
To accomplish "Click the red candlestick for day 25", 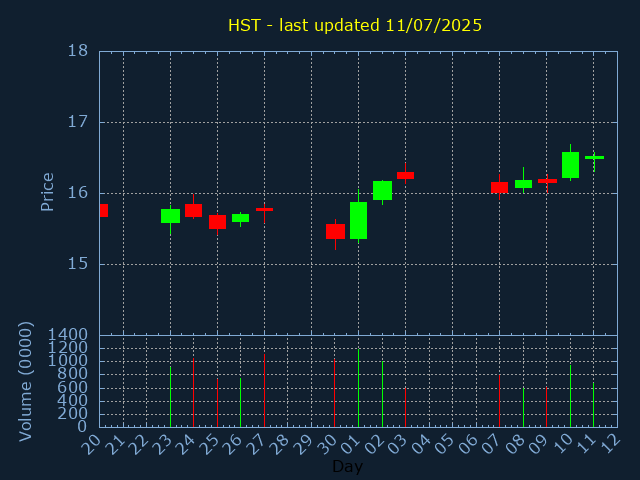I will tap(218, 222).
